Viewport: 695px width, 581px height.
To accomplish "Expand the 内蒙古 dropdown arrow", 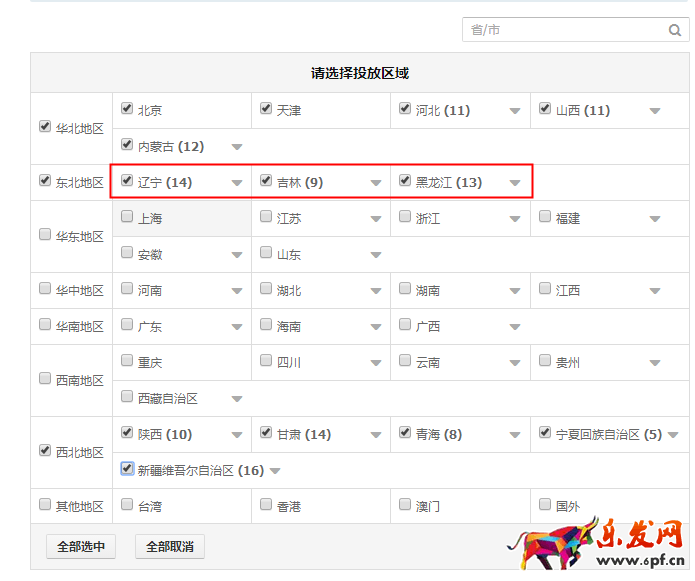I will pyautogui.click(x=237, y=147).
